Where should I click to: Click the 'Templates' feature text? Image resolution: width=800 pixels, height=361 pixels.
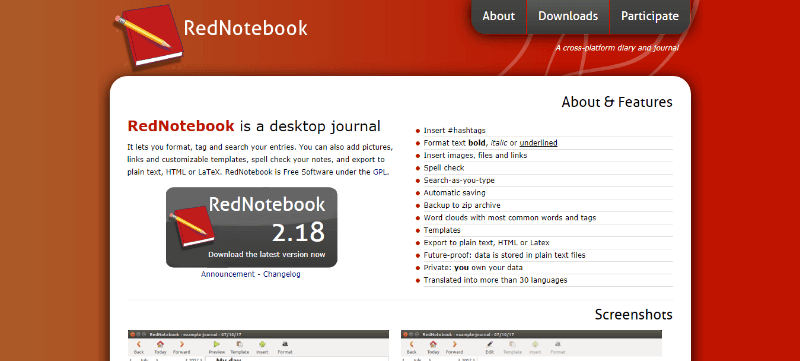[x=442, y=230]
